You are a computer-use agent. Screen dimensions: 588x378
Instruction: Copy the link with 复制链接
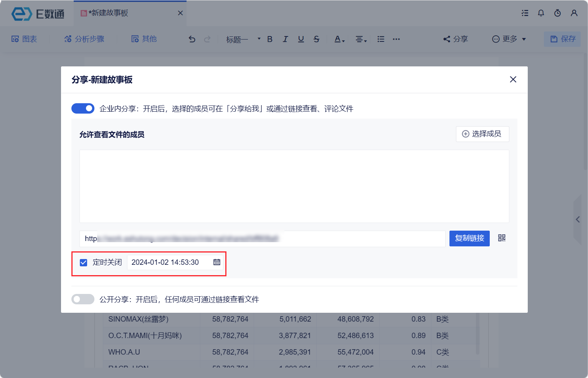click(x=469, y=238)
